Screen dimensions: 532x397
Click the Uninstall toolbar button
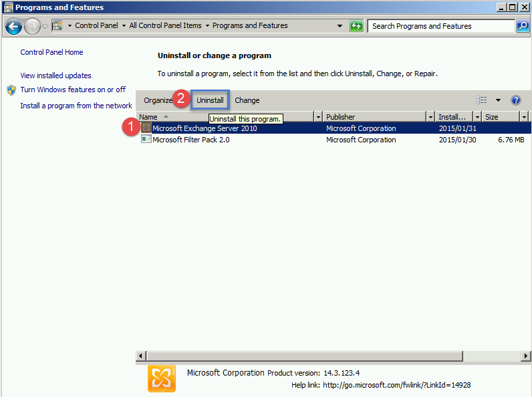pos(210,100)
